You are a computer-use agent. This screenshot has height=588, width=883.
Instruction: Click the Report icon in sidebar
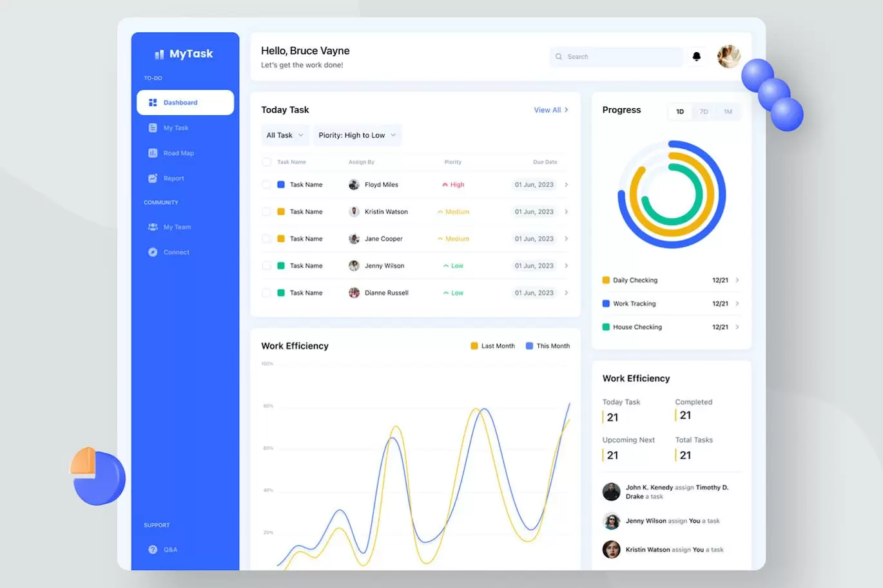pyautogui.click(x=153, y=178)
